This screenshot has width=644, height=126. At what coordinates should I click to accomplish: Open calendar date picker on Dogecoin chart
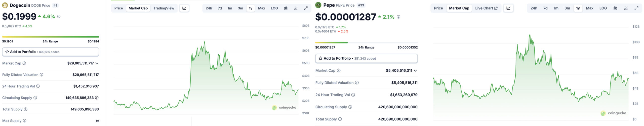286,8
